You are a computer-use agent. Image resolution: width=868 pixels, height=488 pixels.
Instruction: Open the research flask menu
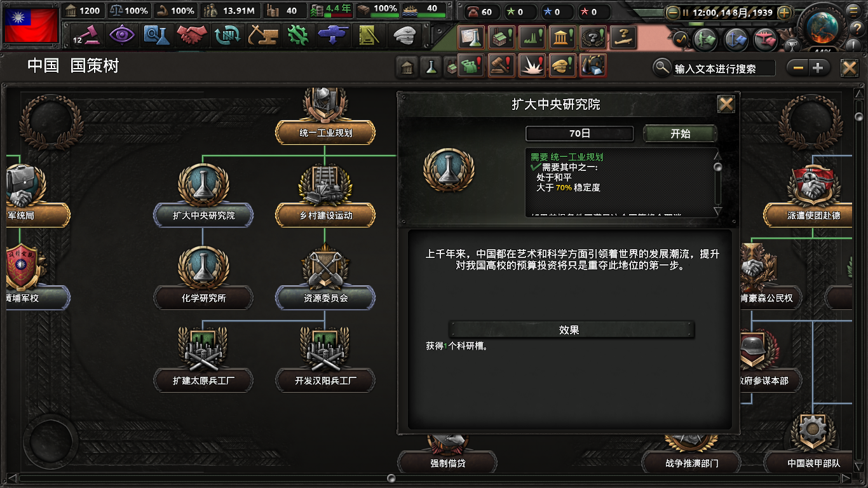[x=156, y=34]
